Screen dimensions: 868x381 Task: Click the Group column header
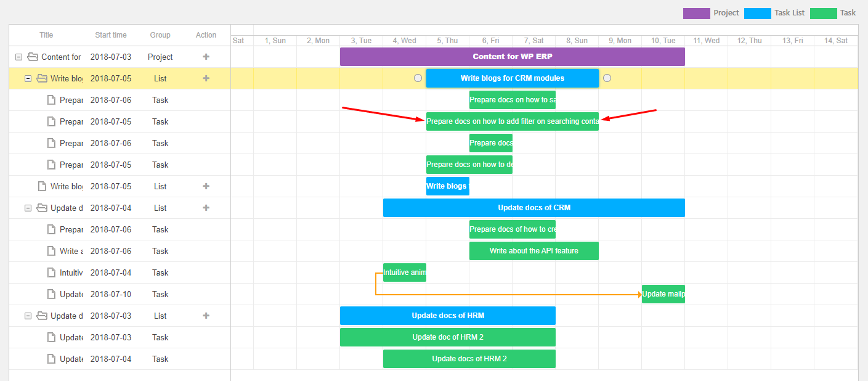(x=160, y=35)
